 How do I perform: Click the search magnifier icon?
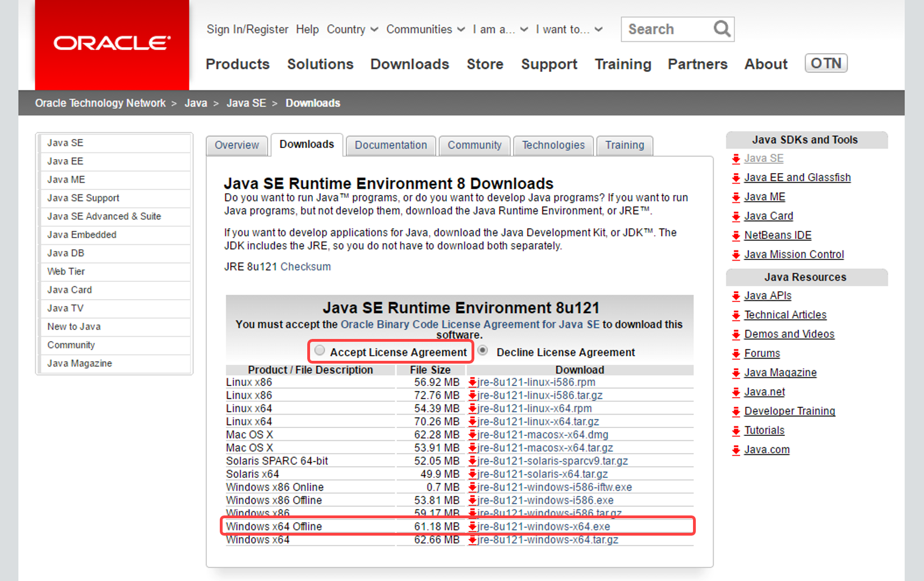tap(722, 29)
